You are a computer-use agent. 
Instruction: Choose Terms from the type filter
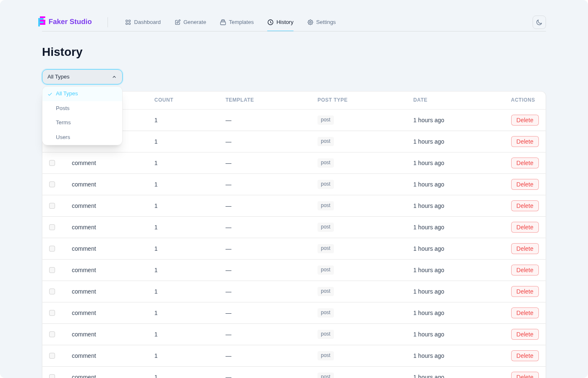(82, 123)
